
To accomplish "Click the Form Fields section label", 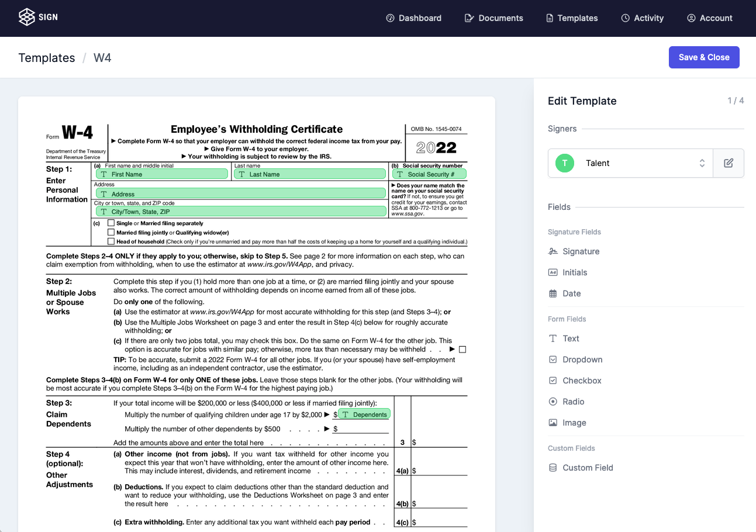I will click(567, 319).
